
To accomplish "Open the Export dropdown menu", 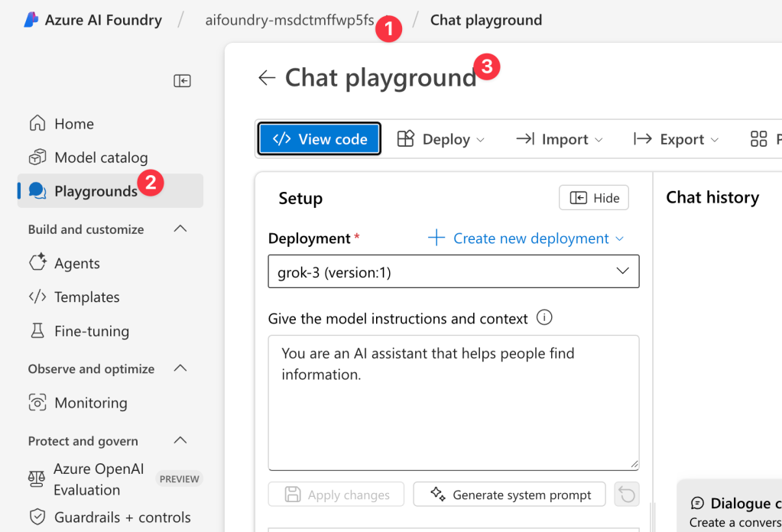I will click(677, 138).
